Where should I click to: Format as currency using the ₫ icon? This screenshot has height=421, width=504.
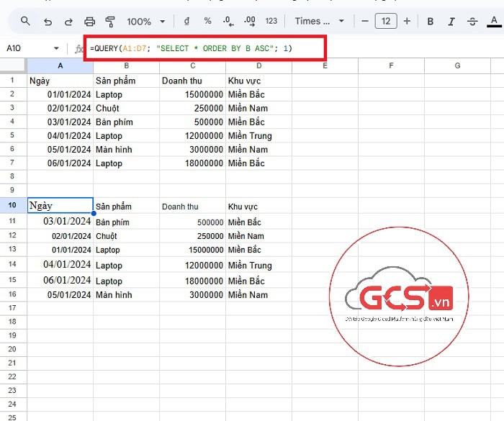coord(187,22)
